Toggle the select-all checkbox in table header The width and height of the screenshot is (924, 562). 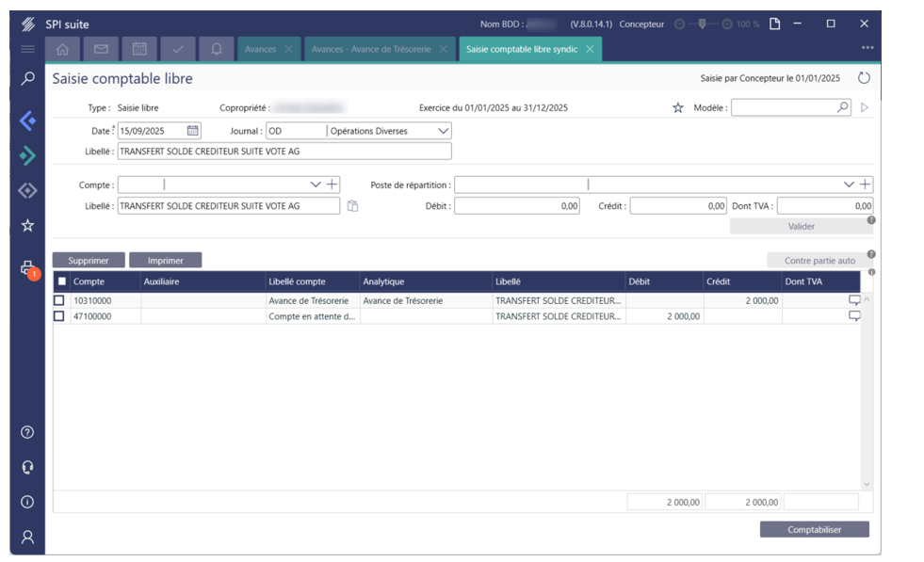coord(62,281)
